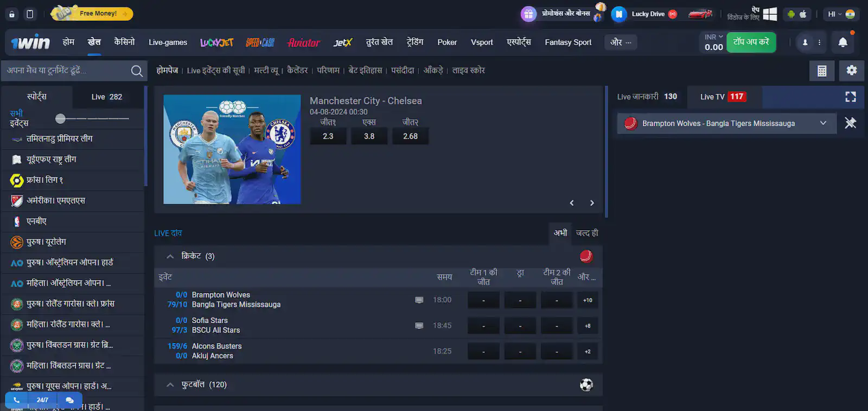Click the green टॉप अप करें button
868x411 pixels.
click(x=751, y=42)
